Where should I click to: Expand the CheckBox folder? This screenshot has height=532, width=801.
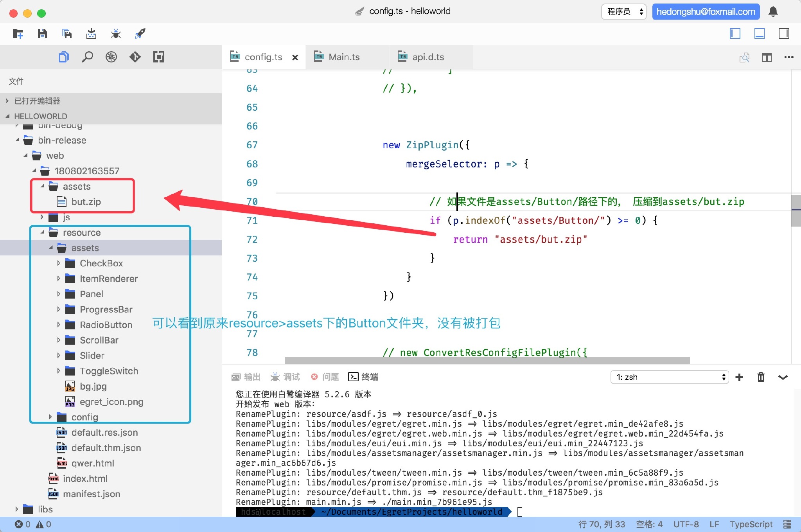(101, 263)
